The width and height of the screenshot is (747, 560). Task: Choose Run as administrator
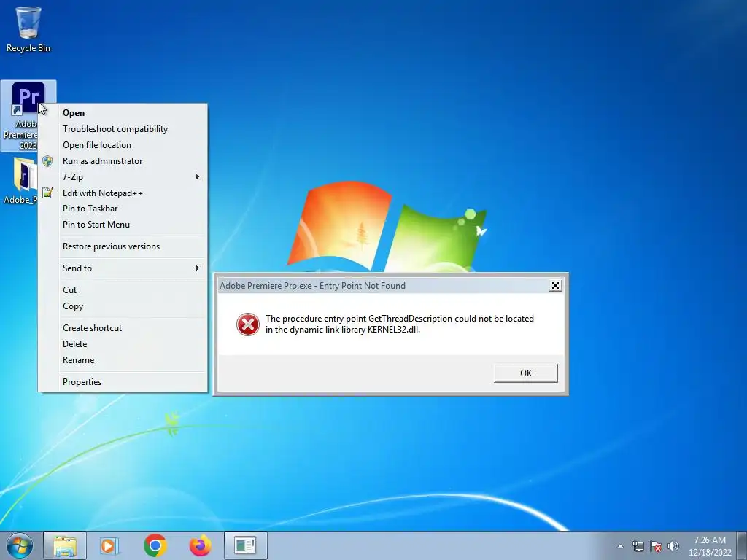pyautogui.click(x=123, y=161)
